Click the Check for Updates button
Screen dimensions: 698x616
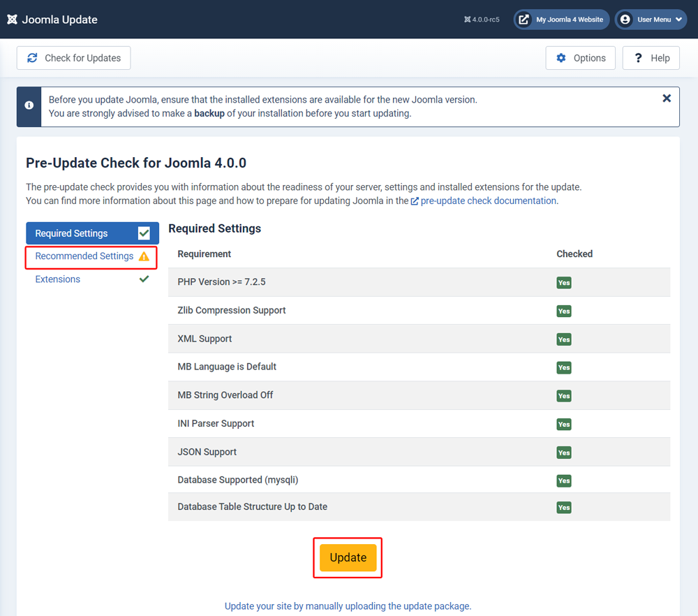click(73, 58)
